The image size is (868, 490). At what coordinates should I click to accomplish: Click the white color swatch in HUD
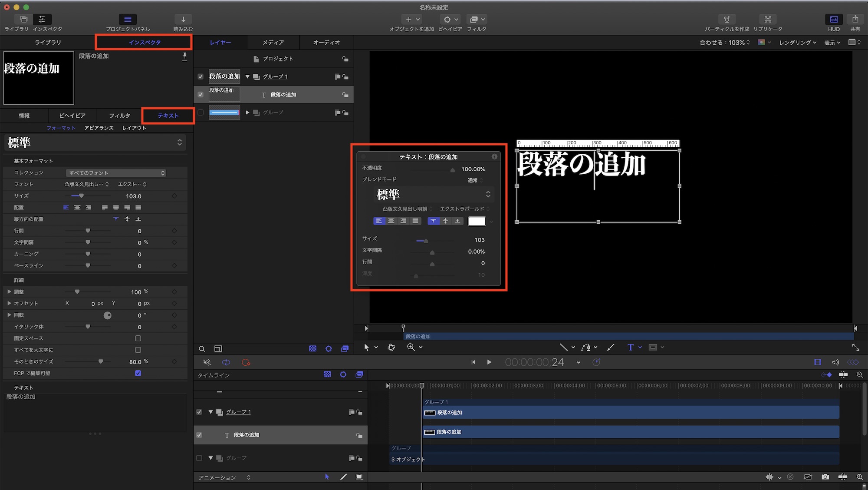tap(477, 221)
